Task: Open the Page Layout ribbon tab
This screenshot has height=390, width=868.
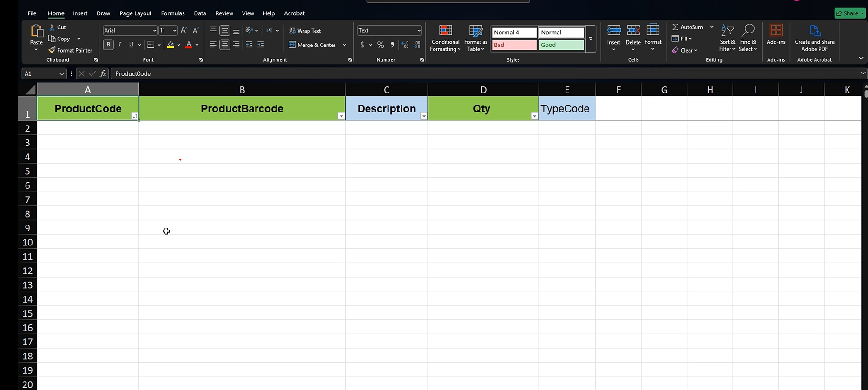Action: click(x=135, y=13)
